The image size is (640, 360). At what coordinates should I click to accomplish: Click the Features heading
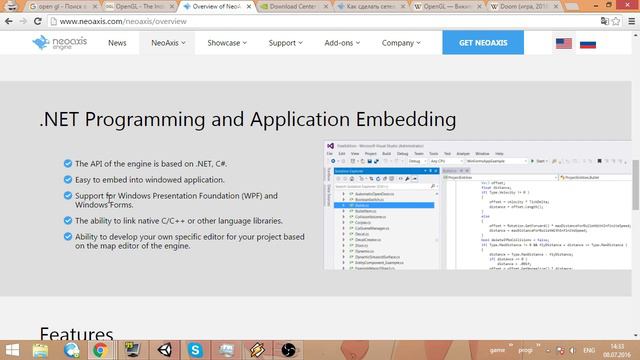click(x=76, y=333)
